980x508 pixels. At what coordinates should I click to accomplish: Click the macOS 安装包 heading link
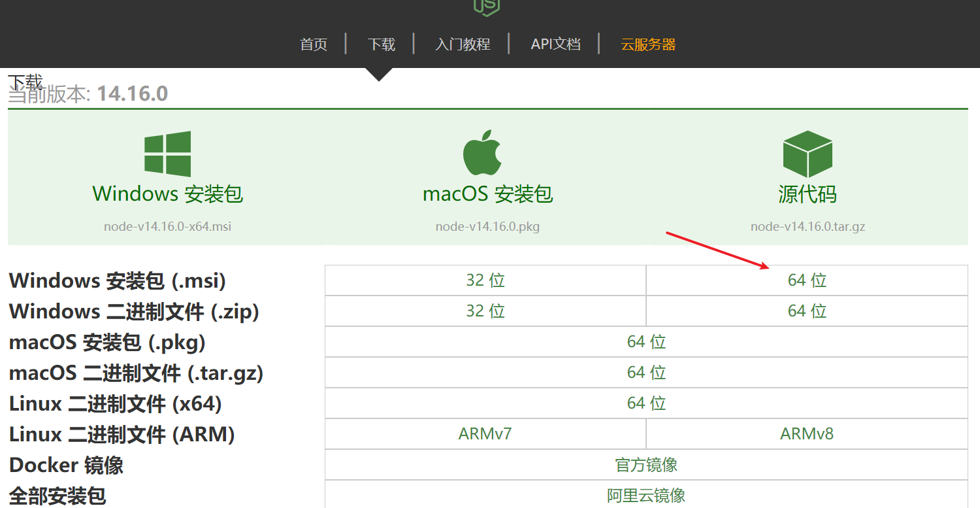(488, 194)
